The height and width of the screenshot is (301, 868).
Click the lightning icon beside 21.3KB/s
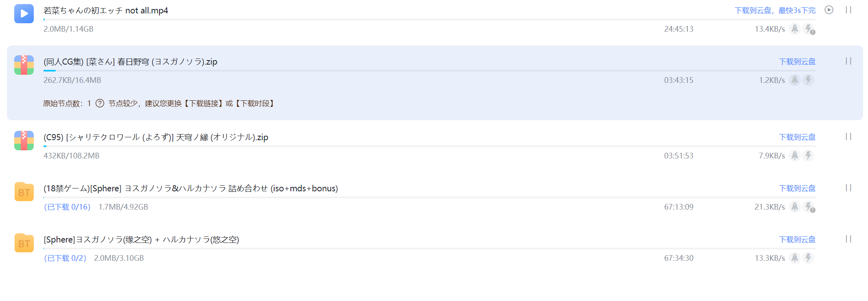(809, 207)
